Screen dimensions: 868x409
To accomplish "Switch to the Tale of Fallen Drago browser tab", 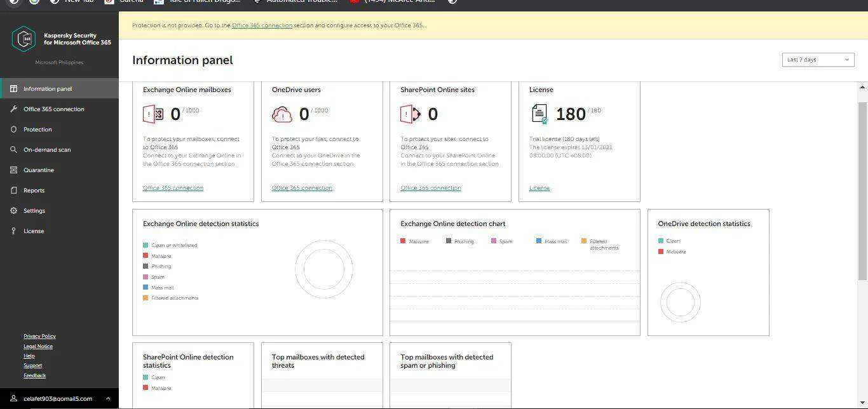I will tap(198, 1).
